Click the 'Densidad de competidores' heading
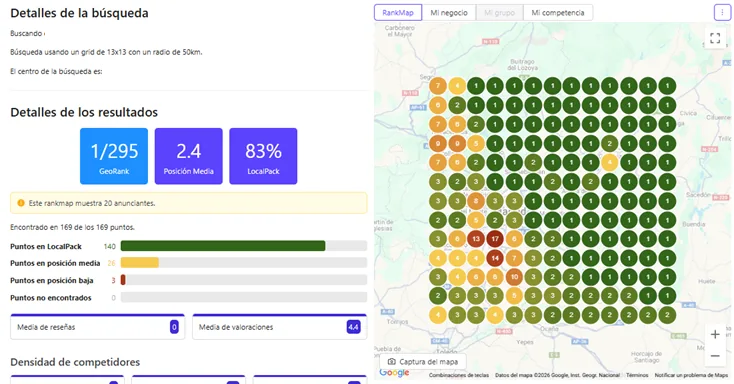The height and width of the screenshot is (384, 734). click(x=75, y=362)
